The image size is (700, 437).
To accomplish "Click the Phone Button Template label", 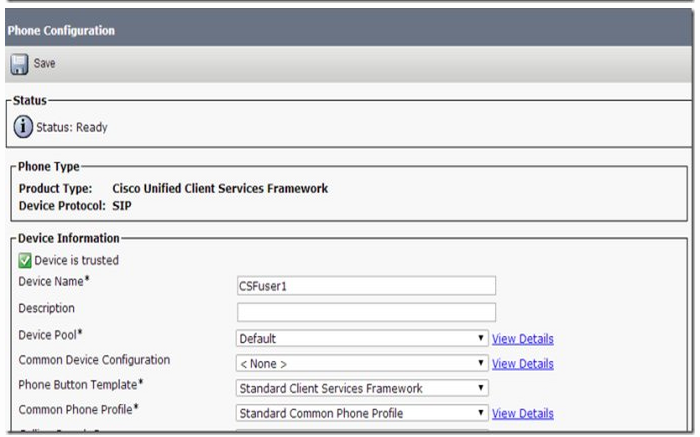I will click(81, 384).
